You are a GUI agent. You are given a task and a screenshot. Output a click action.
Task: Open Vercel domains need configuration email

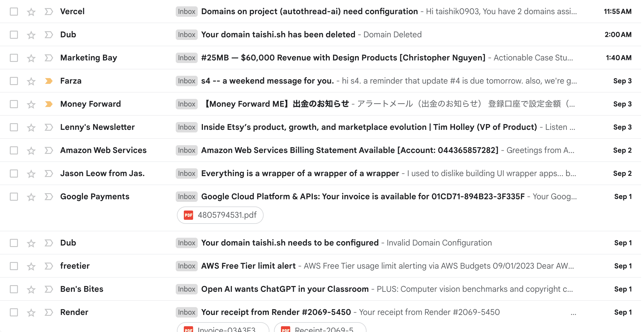(x=310, y=12)
